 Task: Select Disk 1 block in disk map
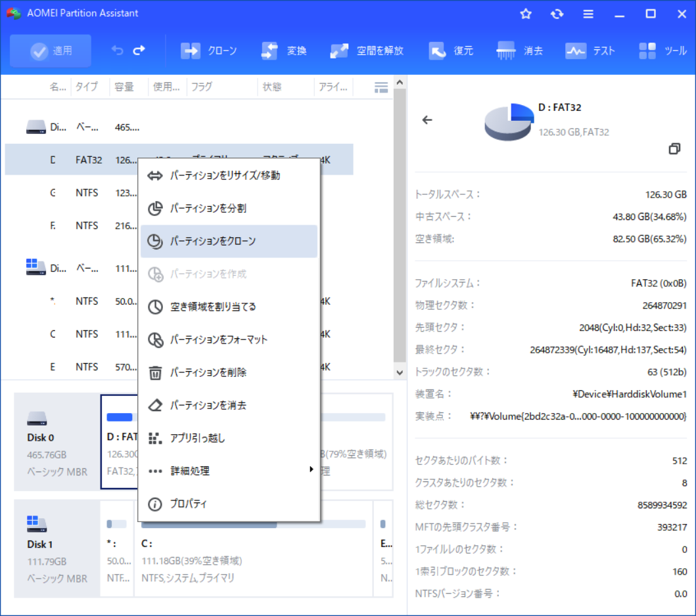(57, 548)
